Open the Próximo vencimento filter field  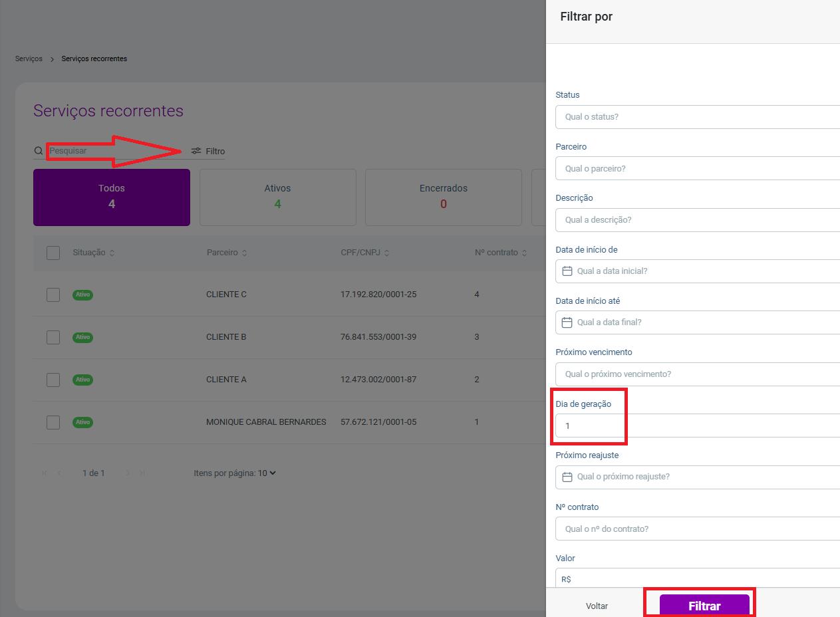point(698,374)
